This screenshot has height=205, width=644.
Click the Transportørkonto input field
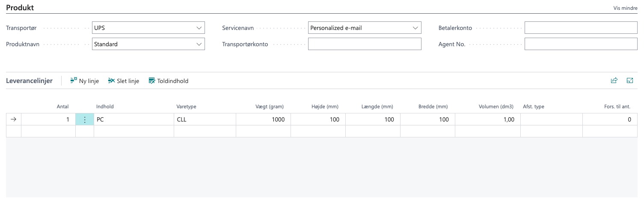pyautogui.click(x=364, y=44)
